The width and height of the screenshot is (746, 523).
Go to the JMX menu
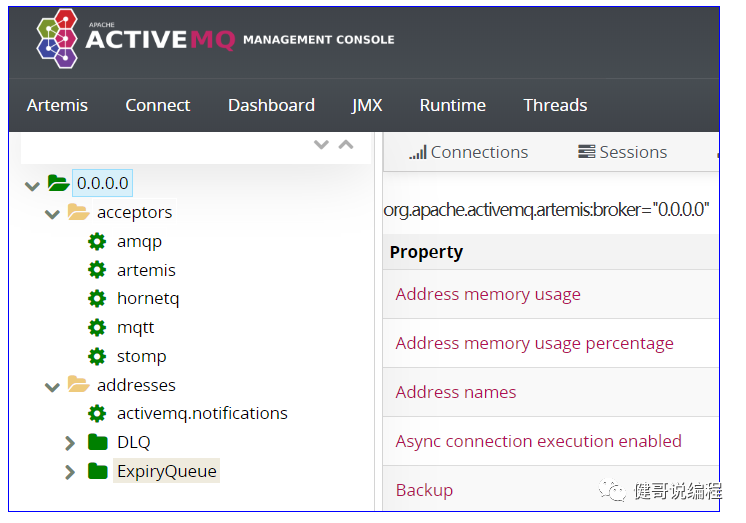coord(367,105)
